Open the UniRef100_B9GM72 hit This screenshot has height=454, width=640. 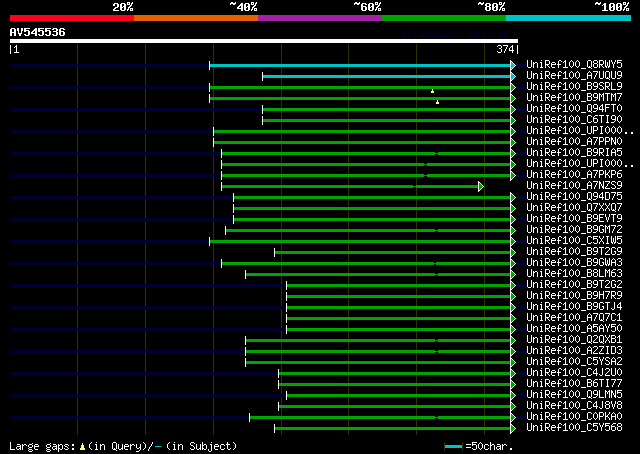click(574, 230)
